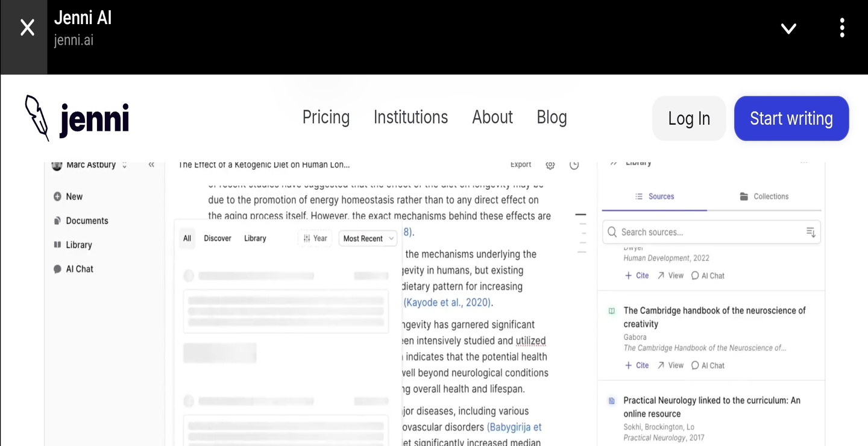Select the Discover filter tab

pos(218,238)
